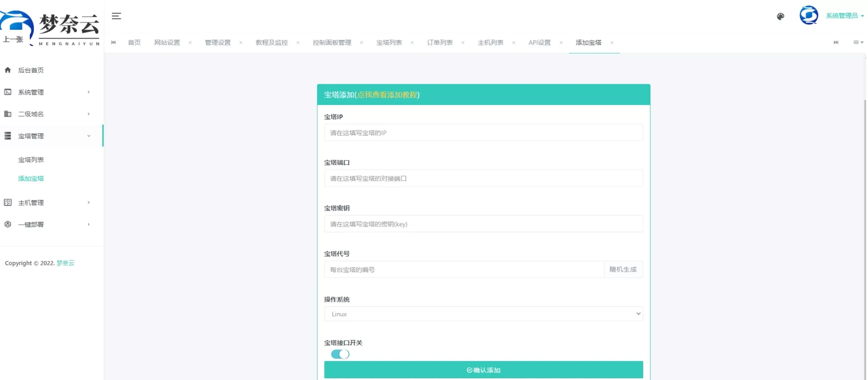Screen dimensions: 868x380
Task: Close the 宝塔列表 tab
Action: [x=412, y=42]
